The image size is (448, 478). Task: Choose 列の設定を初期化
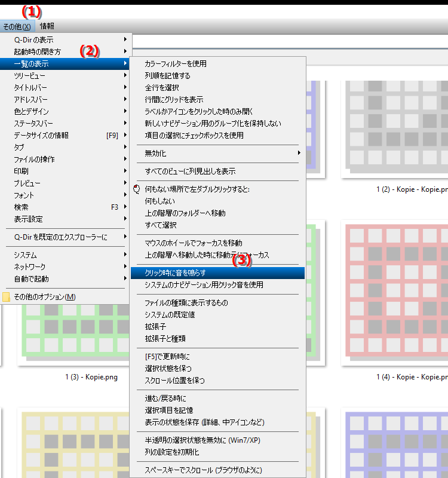[217, 452]
